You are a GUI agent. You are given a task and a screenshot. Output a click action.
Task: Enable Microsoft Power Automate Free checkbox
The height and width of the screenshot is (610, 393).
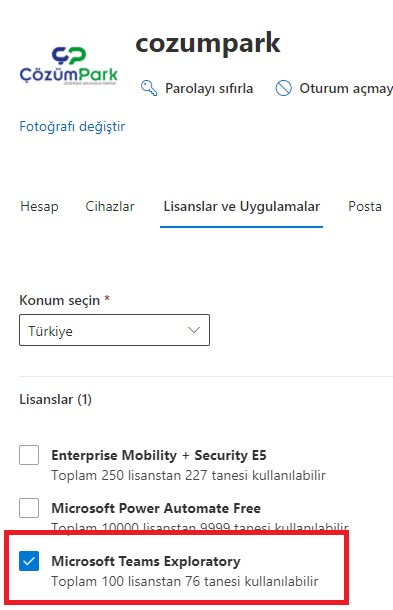coord(29,508)
